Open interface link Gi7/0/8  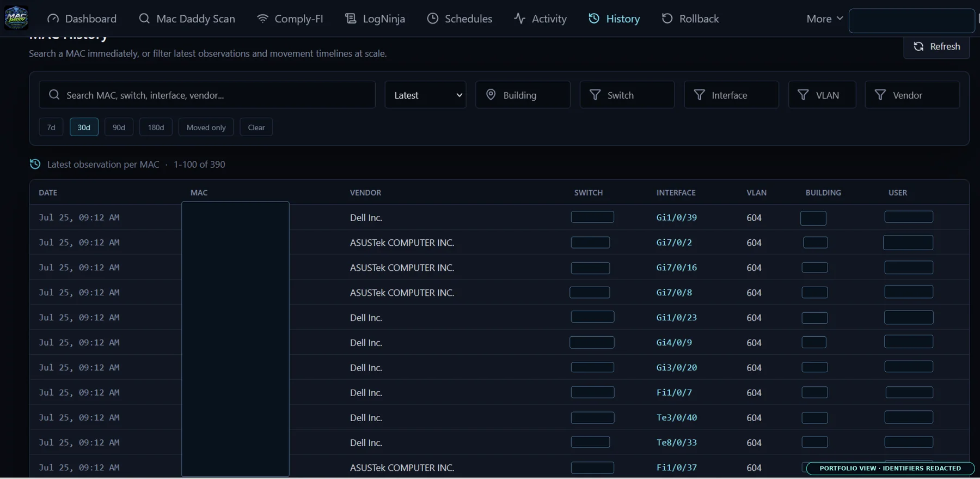click(674, 293)
